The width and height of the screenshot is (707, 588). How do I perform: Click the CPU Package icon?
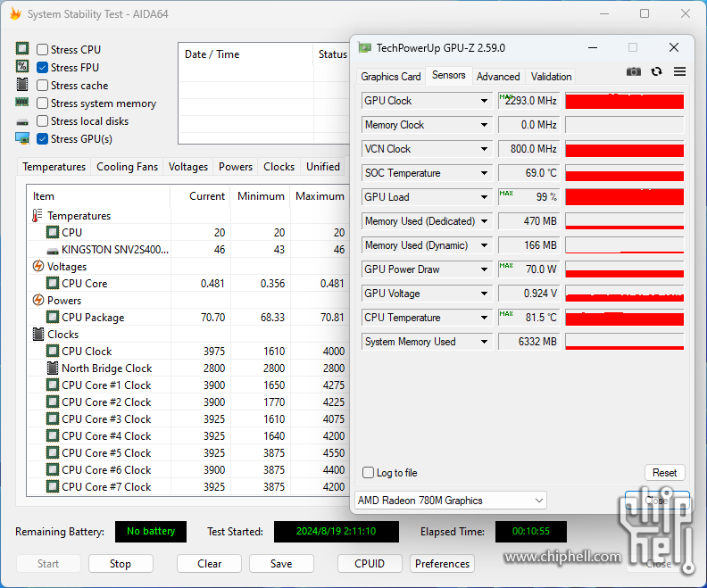click(53, 318)
